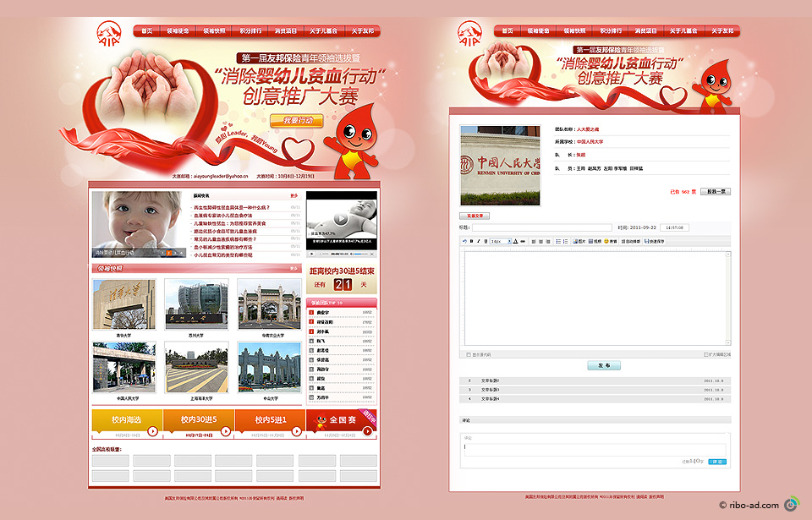Center-align text in the editor toolbar
The image size is (812, 520).
(x=541, y=241)
